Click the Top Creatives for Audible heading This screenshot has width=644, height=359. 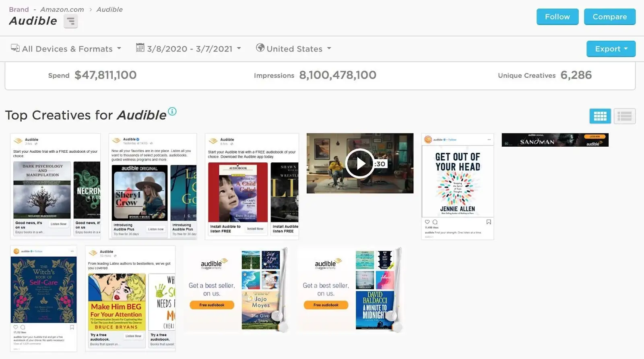point(86,115)
